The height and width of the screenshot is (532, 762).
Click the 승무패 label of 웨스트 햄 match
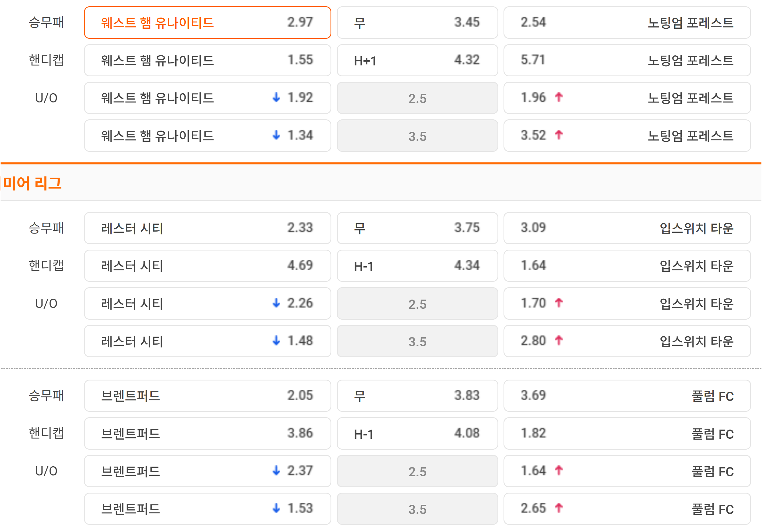click(x=46, y=23)
